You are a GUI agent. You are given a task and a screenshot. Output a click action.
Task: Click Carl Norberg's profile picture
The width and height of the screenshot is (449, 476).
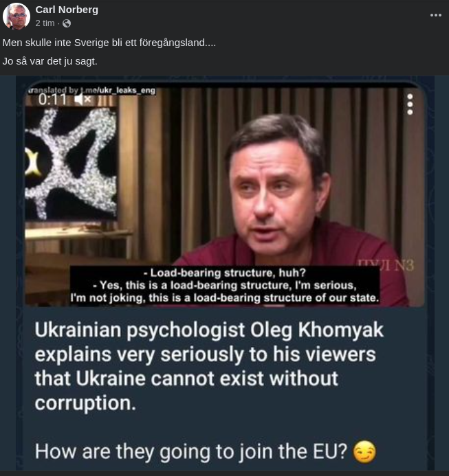(x=16, y=16)
